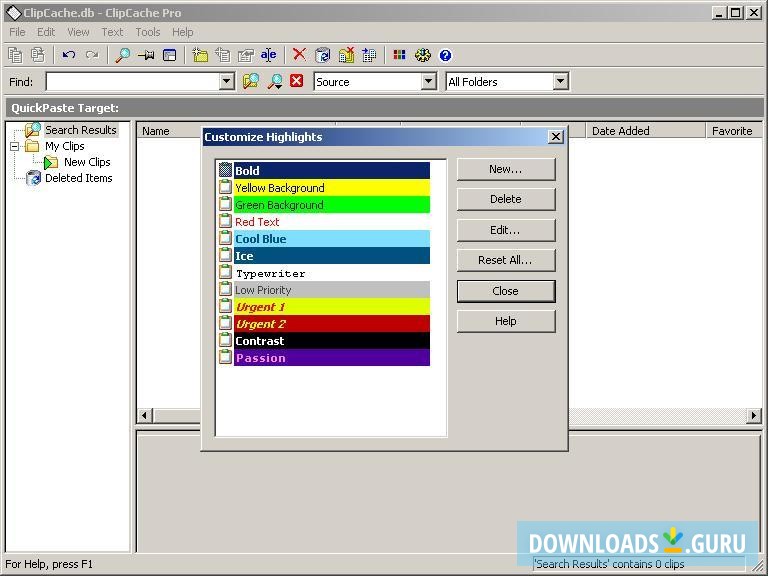Open Find with the magnifier toolbar icon
Screen dimensions: 768x576
coord(122,55)
